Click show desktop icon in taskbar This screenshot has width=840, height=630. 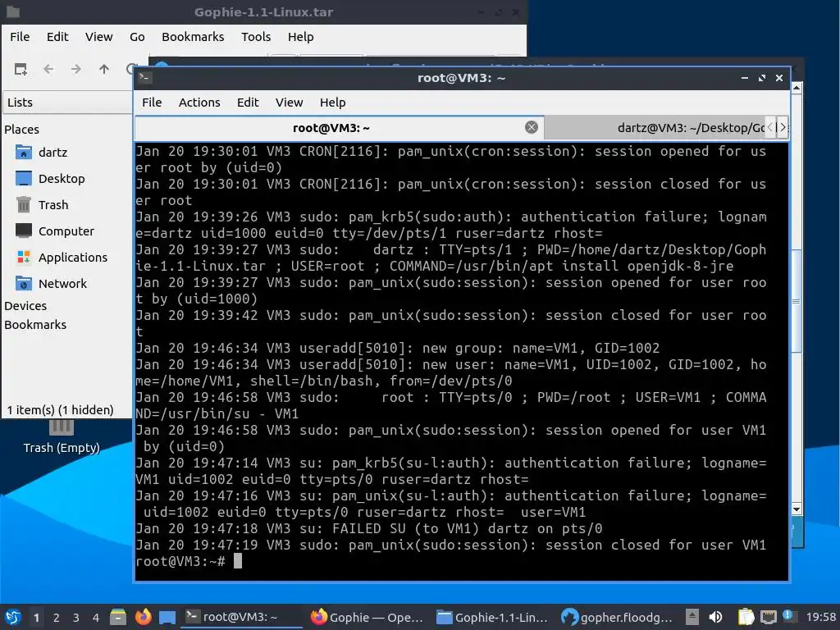click(167, 618)
